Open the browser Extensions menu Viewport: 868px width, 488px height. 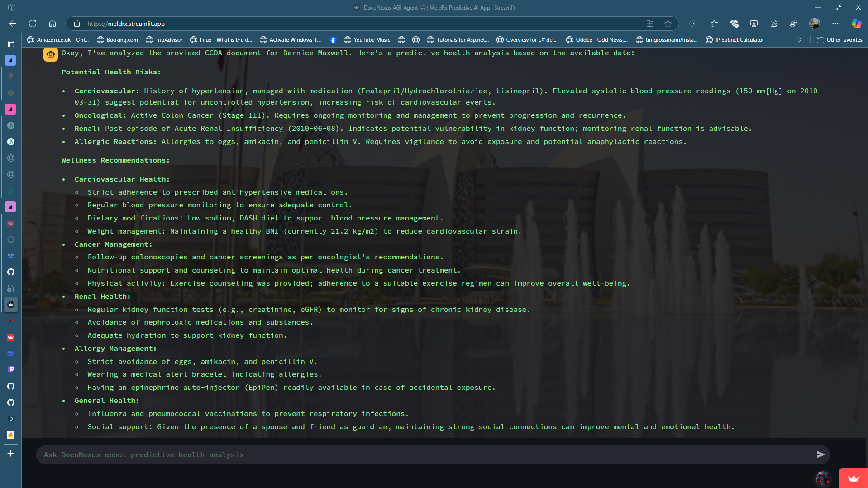692,24
